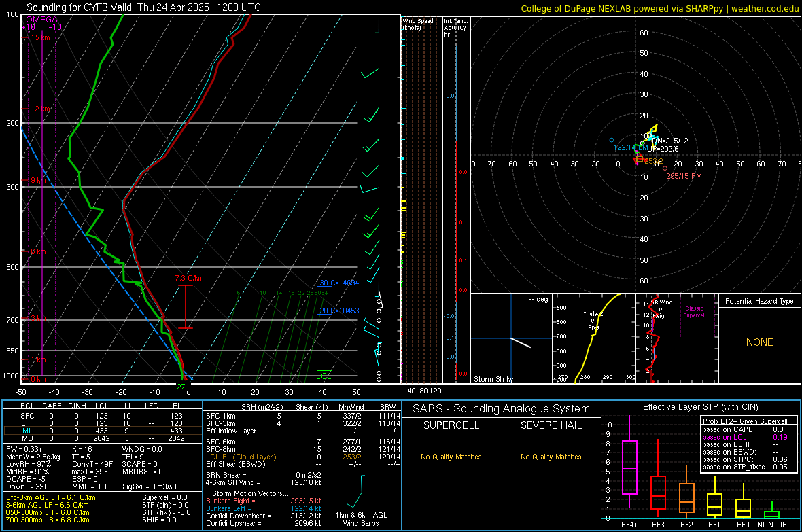Click the 'SHIP = 0.0' value
802x532 pixels.
click(x=159, y=520)
